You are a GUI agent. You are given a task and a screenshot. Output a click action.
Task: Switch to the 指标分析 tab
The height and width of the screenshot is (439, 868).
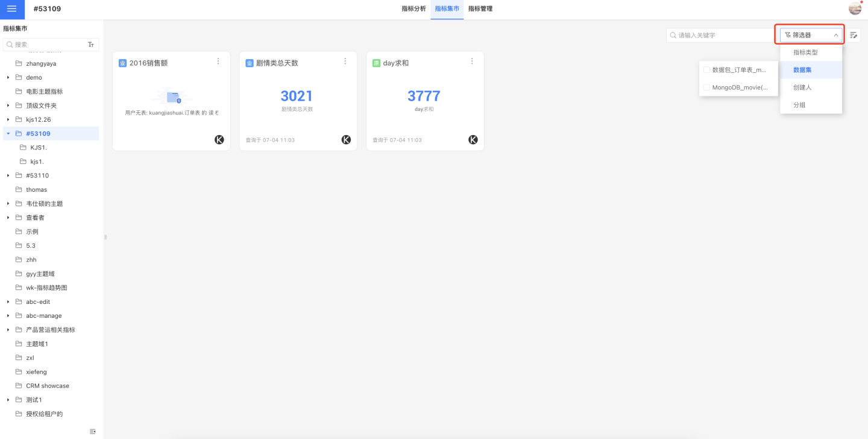click(x=414, y=9)
